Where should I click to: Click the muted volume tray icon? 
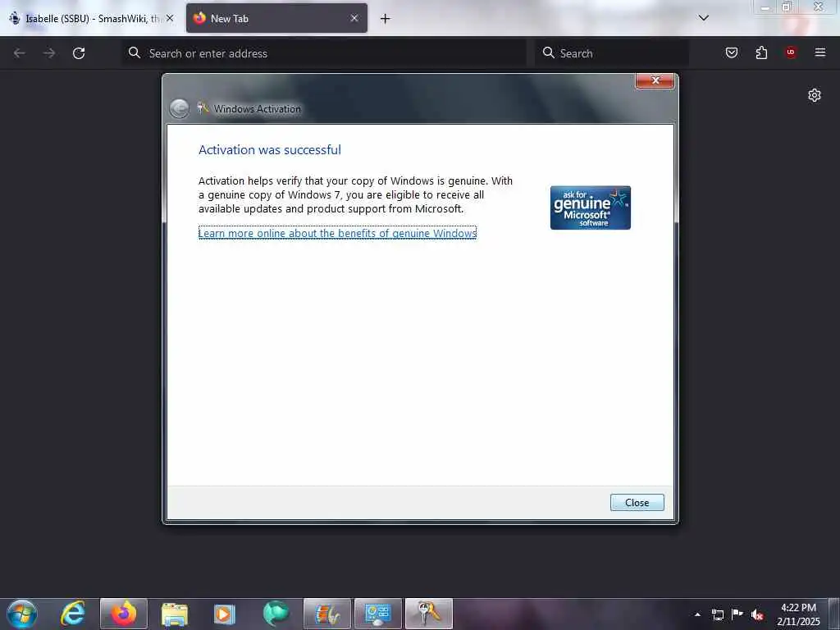coord(757,614)
